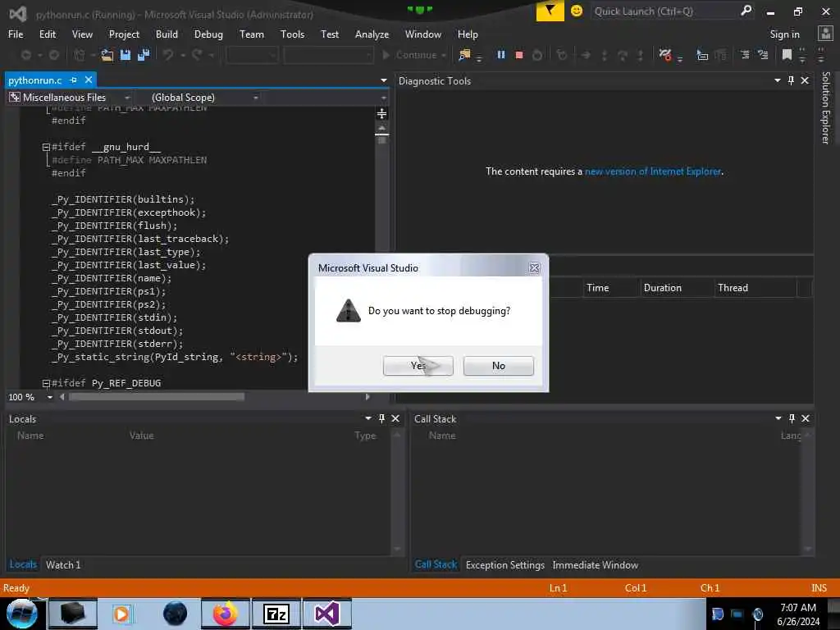Click the editor split-window handle icon
Viewport: 840px width, 630px height.
(x=381, y=113)
